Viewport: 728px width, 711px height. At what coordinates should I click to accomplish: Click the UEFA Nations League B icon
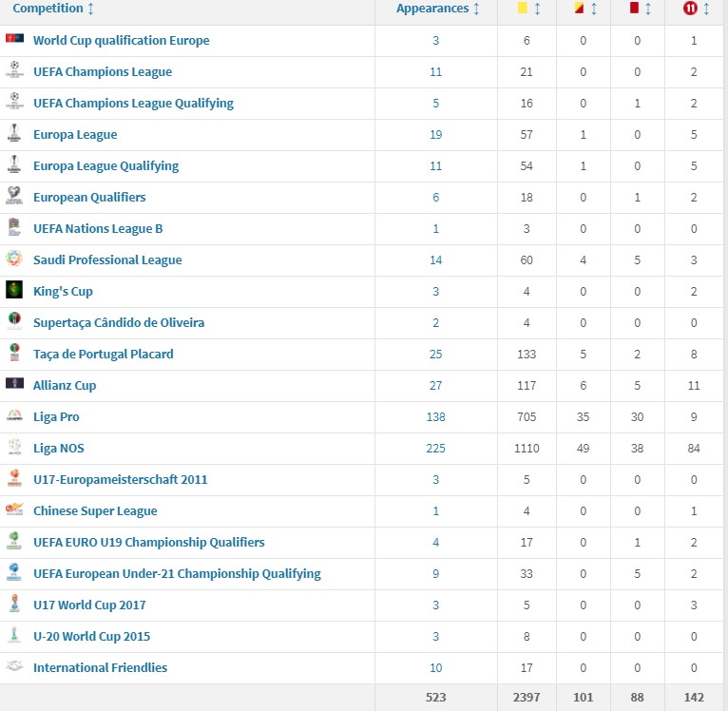pyautogui.click(x=14, y=226)
